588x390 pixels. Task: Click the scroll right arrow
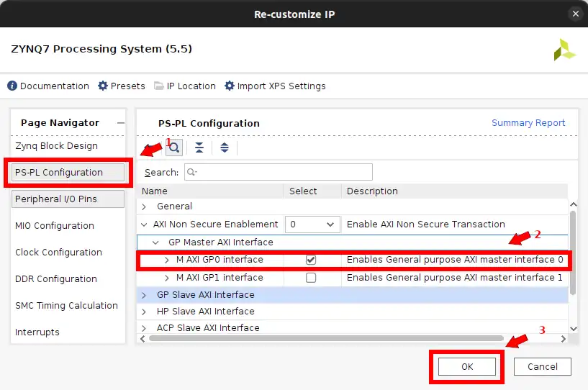(564, 339)
